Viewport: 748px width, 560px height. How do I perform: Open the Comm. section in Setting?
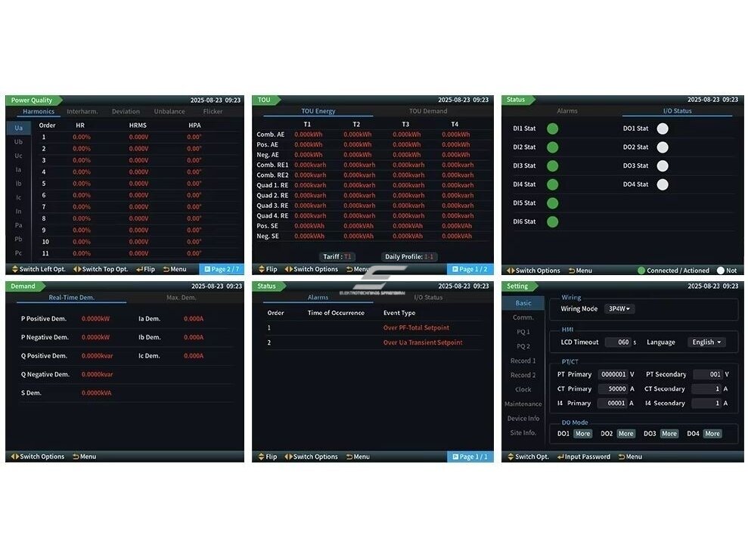(x=523, y=317)
